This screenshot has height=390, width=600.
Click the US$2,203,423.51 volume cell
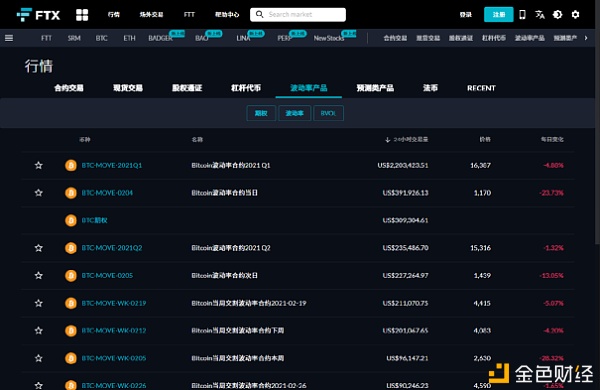(x=403, y=165)
